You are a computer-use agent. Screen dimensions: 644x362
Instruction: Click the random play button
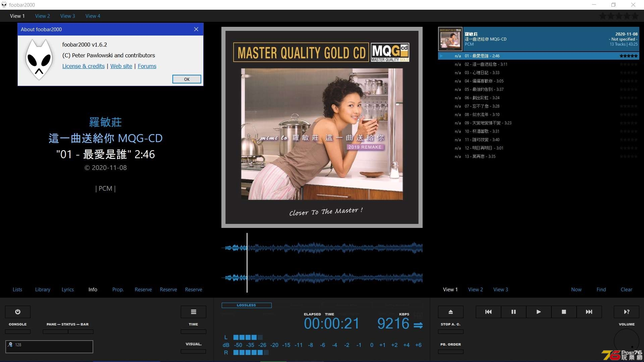coord(627,312)
